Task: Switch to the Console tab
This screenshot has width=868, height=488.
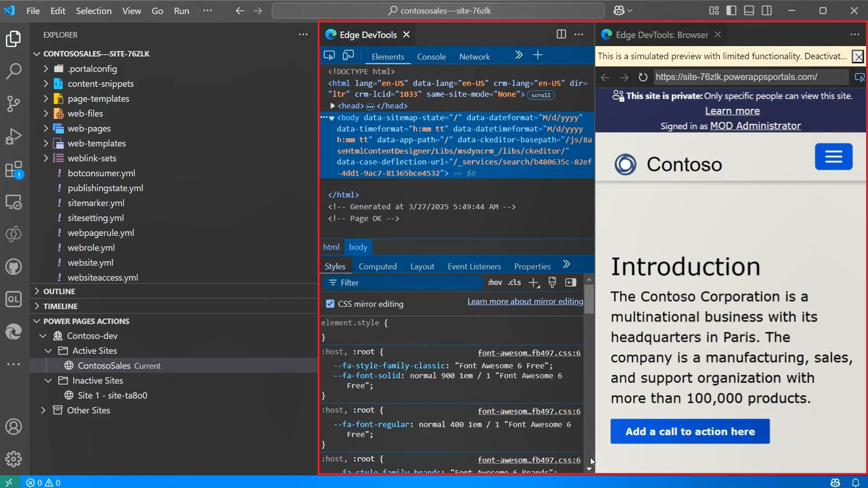Action: click(x=431, y=56)
